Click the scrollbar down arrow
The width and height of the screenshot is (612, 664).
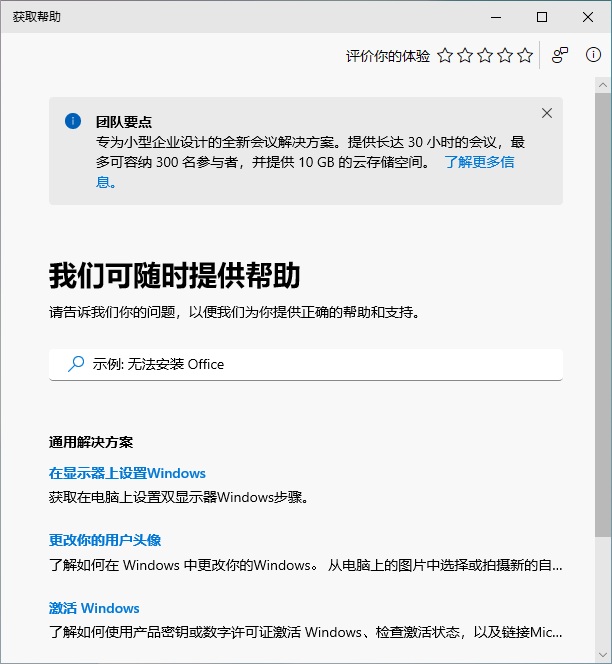[603, 655]
